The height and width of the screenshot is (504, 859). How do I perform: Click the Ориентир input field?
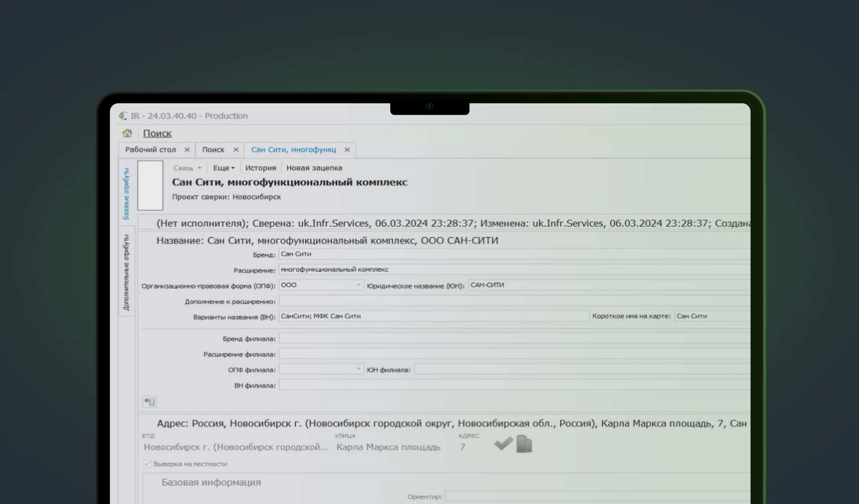597,497
